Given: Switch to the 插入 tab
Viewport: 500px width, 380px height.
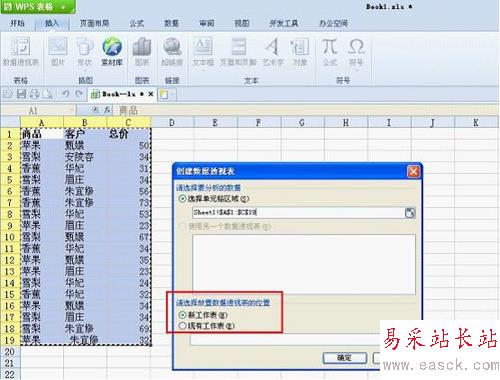Looking at the screenshot, I should (x=52, y=23).
